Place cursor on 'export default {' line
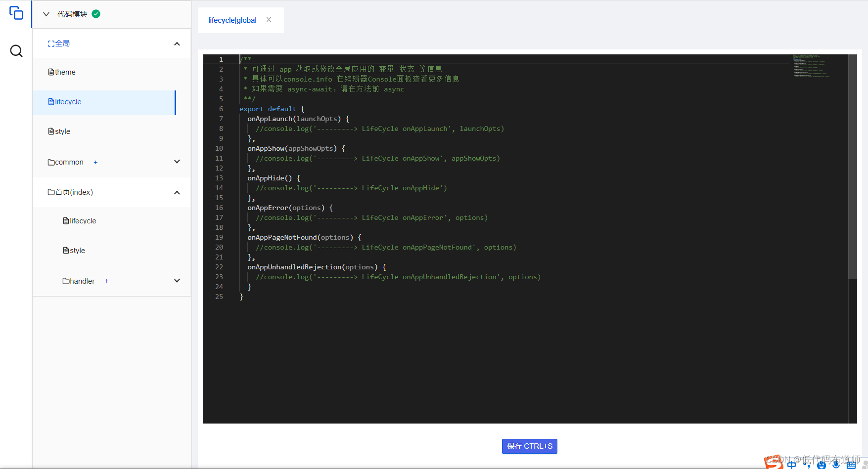The height and width of the screenshot is (469, 868). click(272, 109)
